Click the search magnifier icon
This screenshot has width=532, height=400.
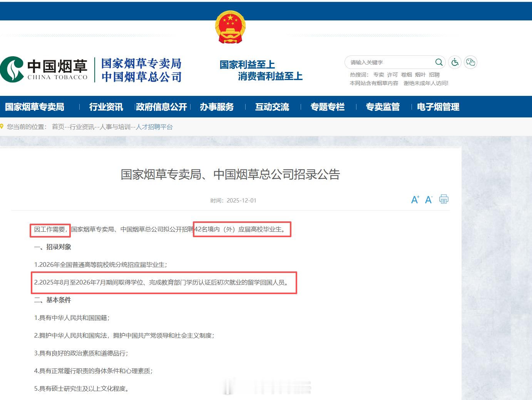tap(439, 62)
